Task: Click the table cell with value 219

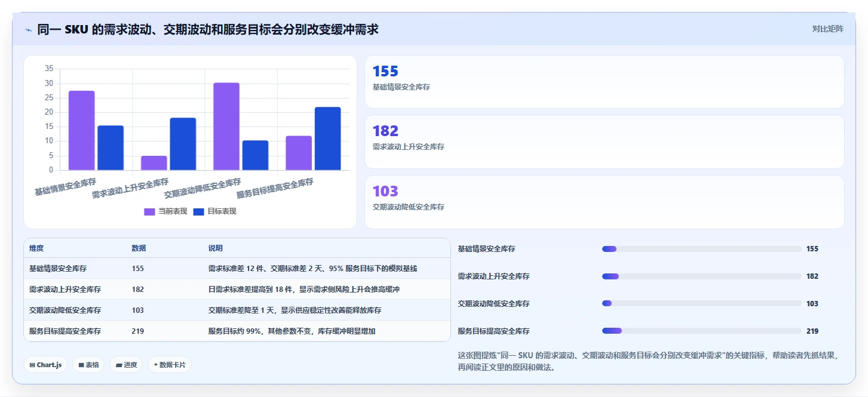Action: (138, 331)
